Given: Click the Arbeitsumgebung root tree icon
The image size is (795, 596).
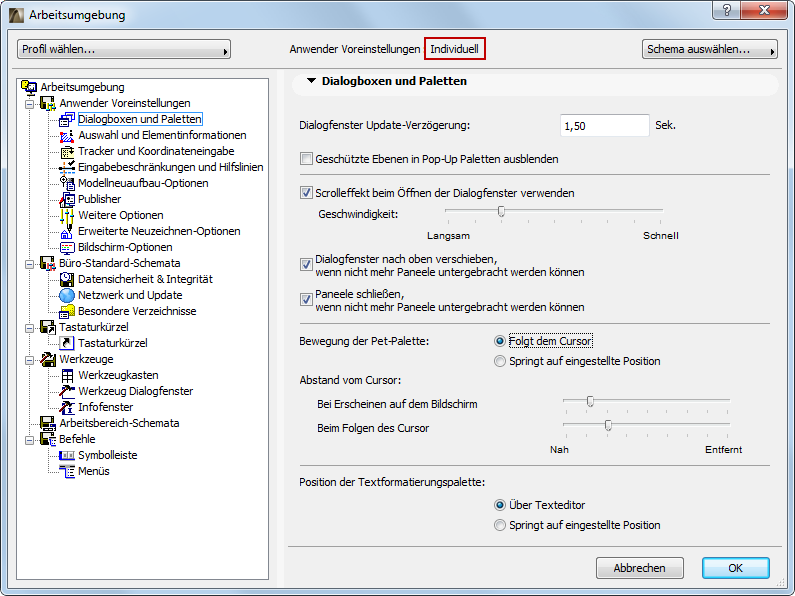Looking at the screenshot, I should (29, 87).
